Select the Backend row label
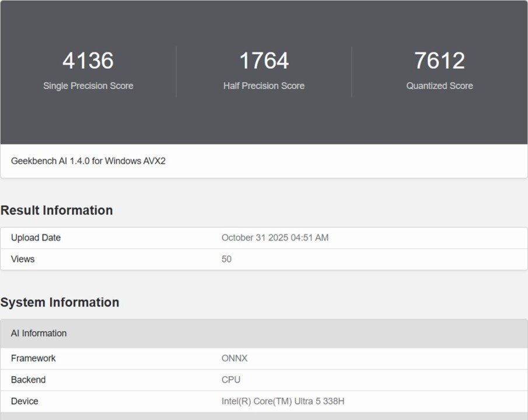 pos(28,380)
